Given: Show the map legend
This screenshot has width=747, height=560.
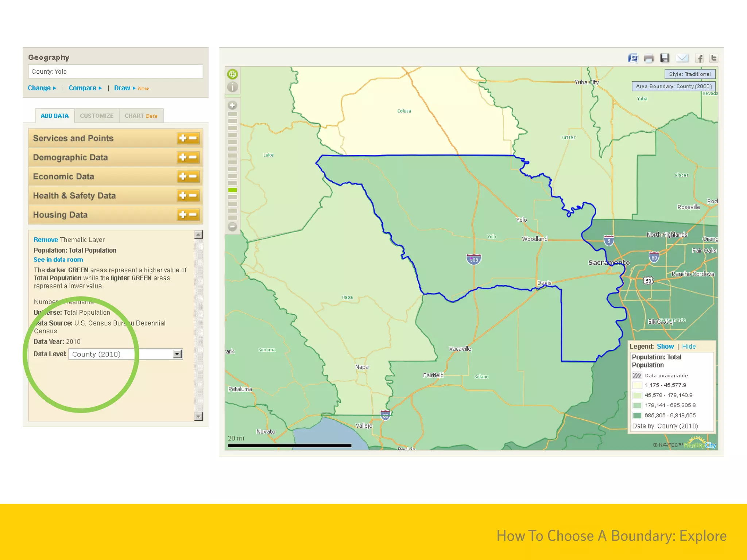Looking at the screenshot, I should [665, 346].
